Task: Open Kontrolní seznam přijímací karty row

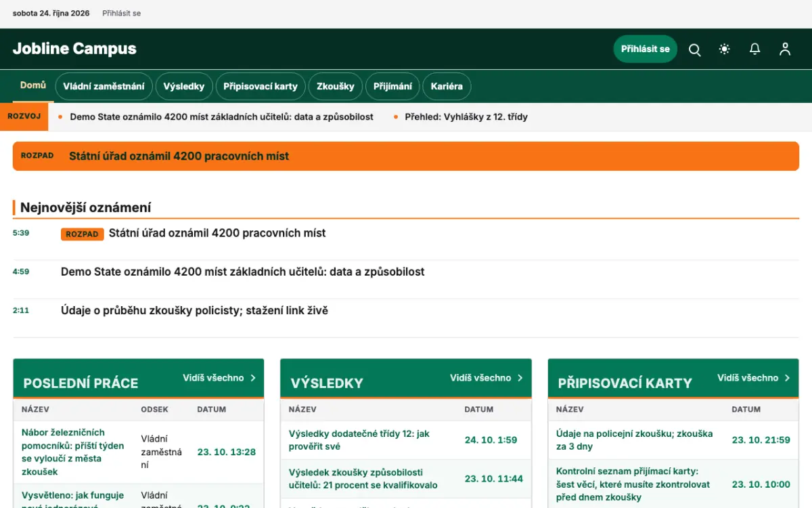Action: coord(633,484)
